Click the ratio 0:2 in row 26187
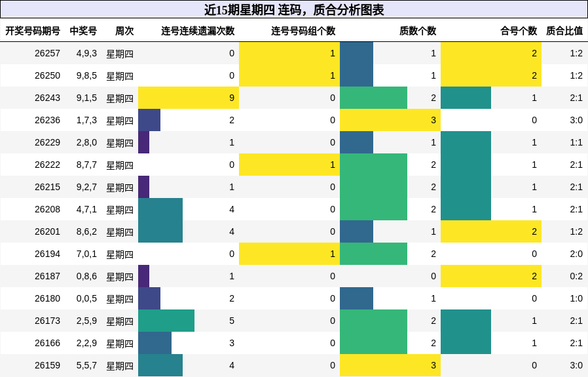The image size is (588, 377). point(576,277)
